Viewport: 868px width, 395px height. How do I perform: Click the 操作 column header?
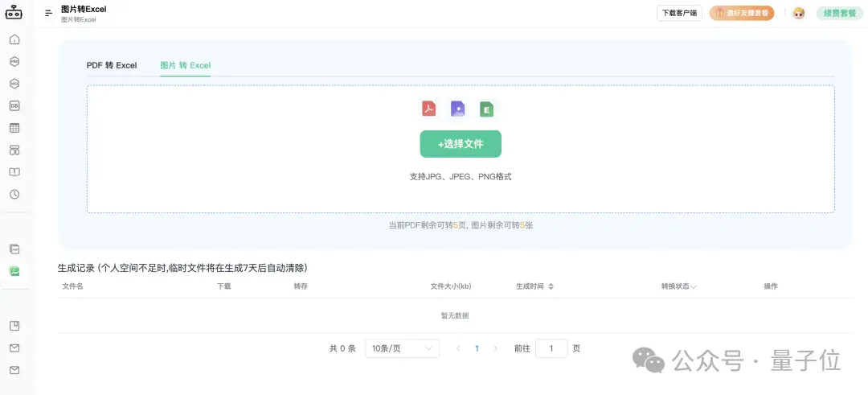point(771,286)
